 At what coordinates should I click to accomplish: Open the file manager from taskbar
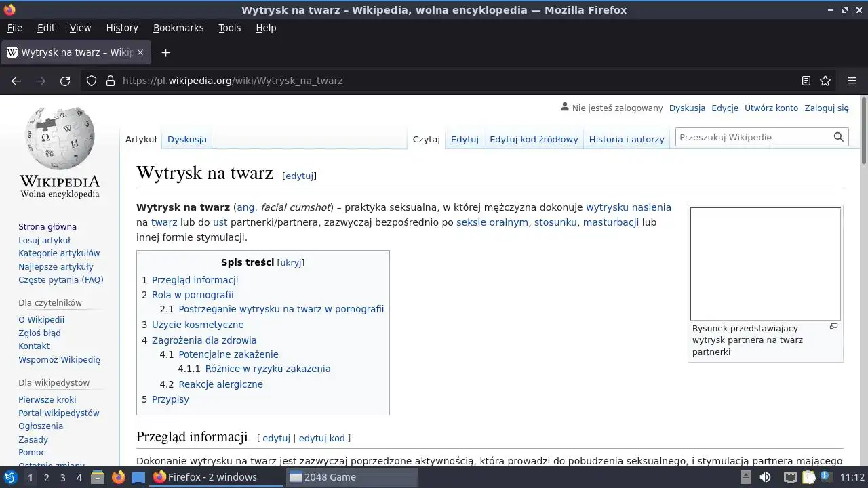point(98,477)
